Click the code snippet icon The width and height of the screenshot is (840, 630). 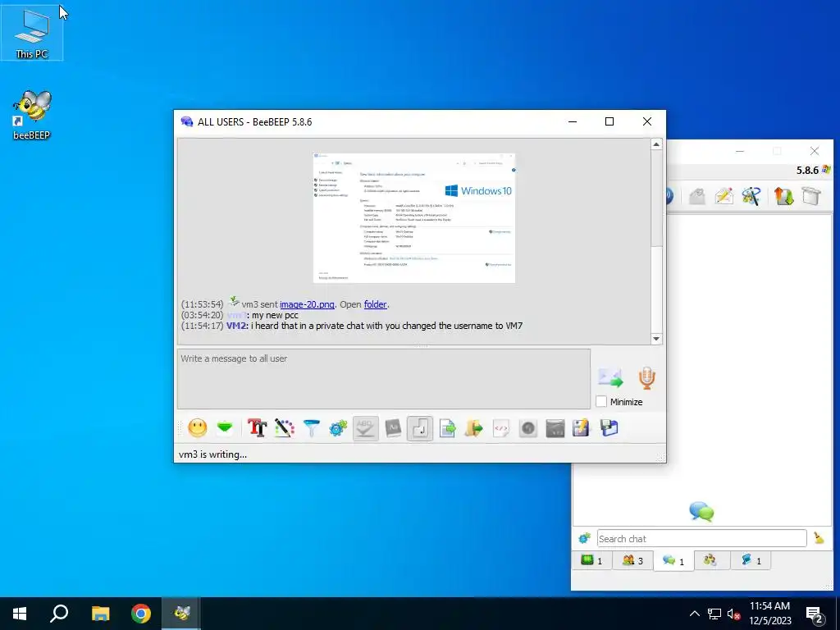coord(501,428)
